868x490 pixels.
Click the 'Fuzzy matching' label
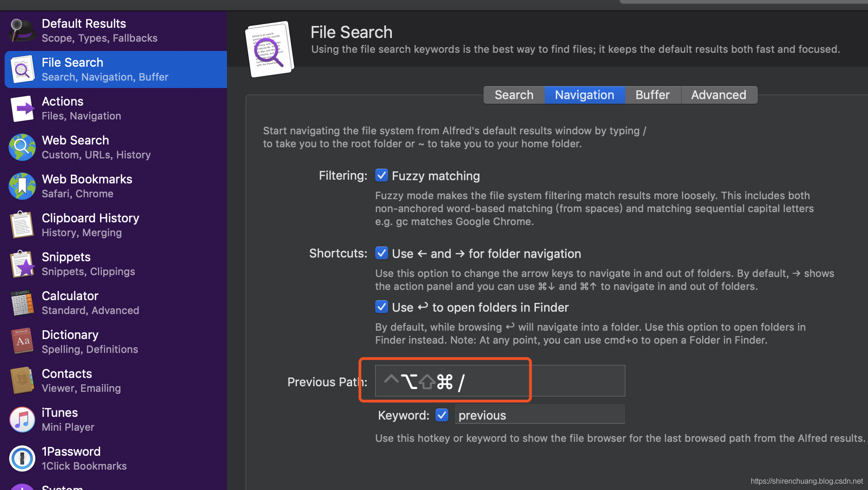(436, 176)
